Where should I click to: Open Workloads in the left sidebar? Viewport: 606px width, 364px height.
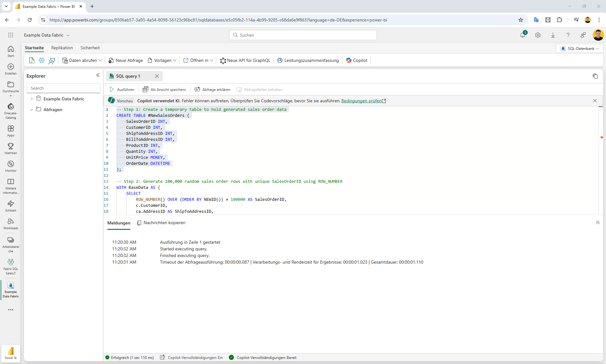point(11,224)
